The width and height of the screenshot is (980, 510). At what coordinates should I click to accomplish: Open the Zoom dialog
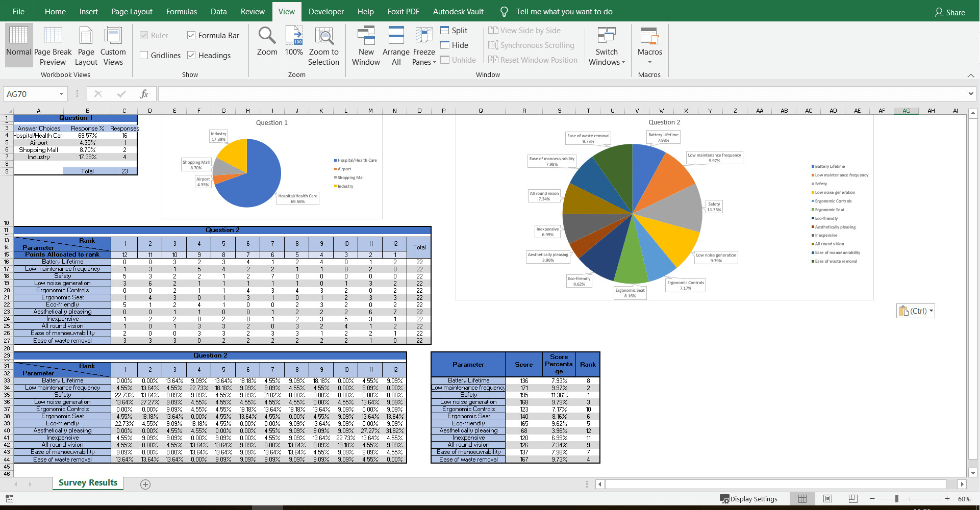(267, 41)
